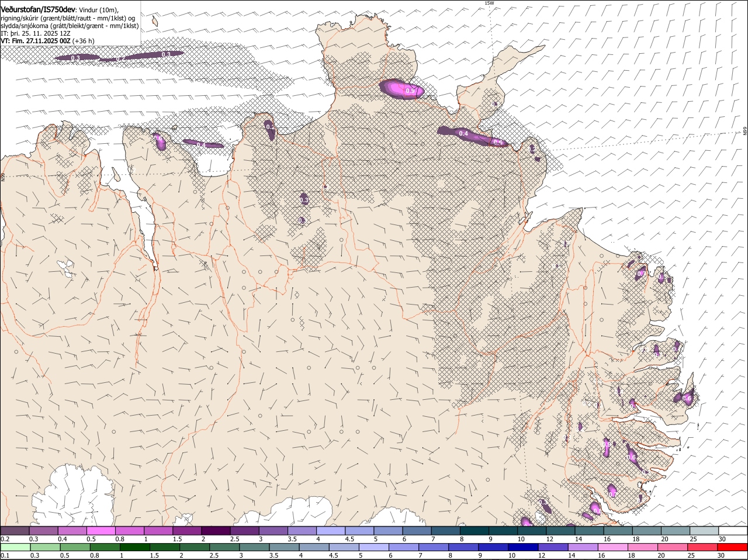Click the 'N99' label on the left edge
Viewport: 748px width, 560px height.
pyautogui.click(x=3, y=176)
